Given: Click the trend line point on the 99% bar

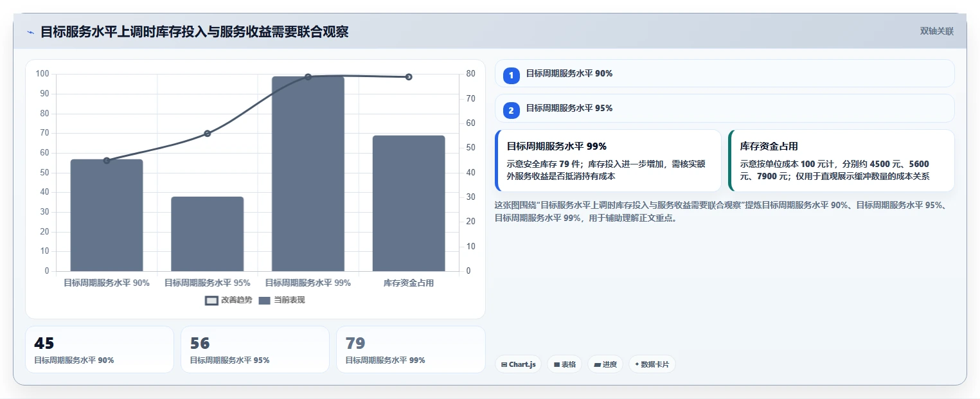Looking at the screenshot, I should [x=308, y=77].
